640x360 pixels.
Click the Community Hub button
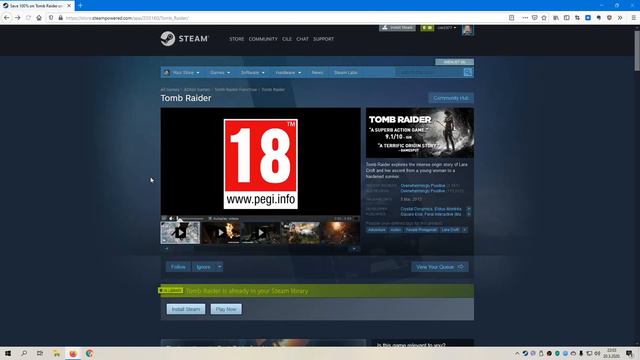[451, 98]
